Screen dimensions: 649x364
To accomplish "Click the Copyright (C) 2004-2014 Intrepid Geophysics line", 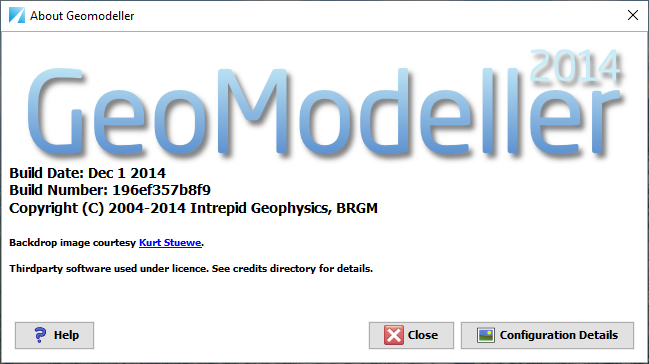I will [193, 208].
